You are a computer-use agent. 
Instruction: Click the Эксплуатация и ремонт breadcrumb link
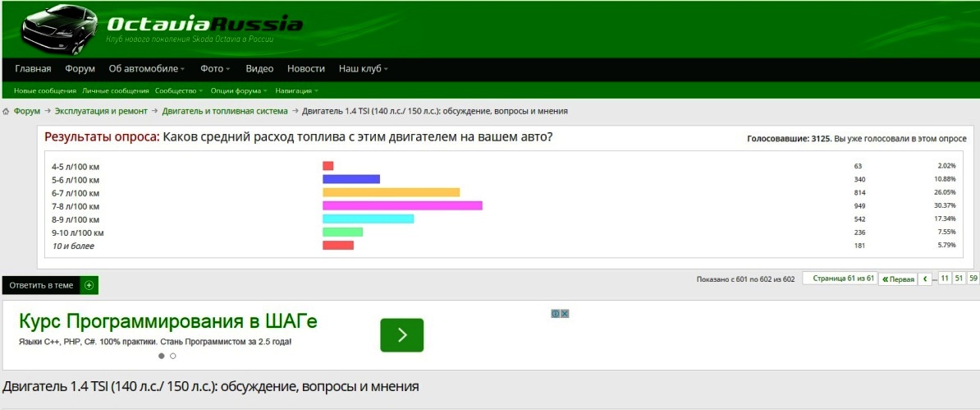coord(101,112)
